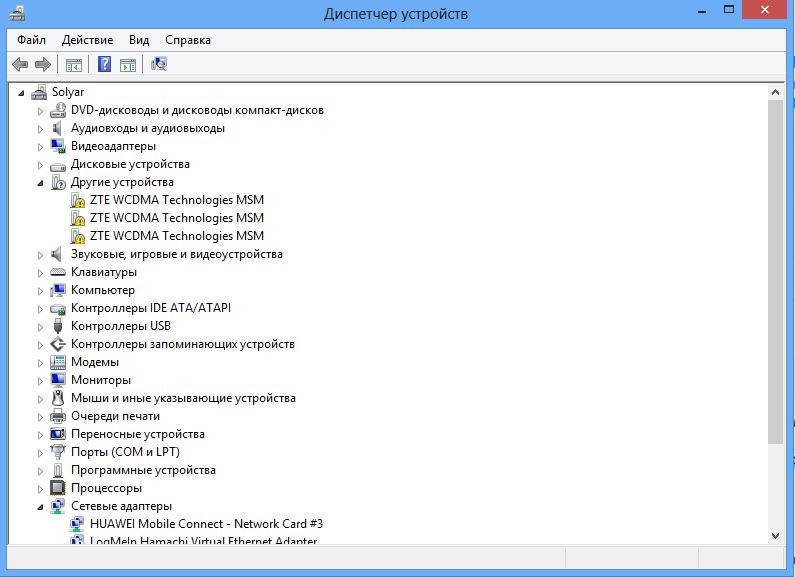795x577 pixels.
Task: Expand the Модемы node
Action: [41, 363]
